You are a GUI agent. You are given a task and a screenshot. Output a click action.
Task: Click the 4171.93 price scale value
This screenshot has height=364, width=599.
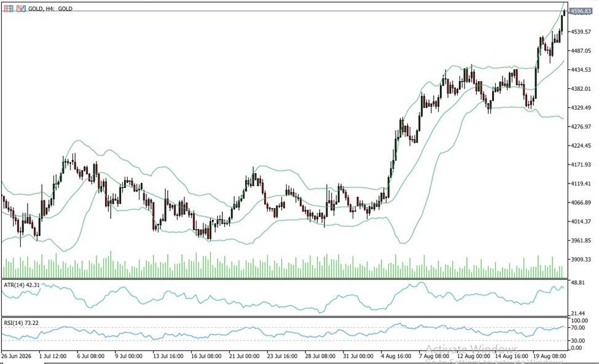click(x=581, y=165)
